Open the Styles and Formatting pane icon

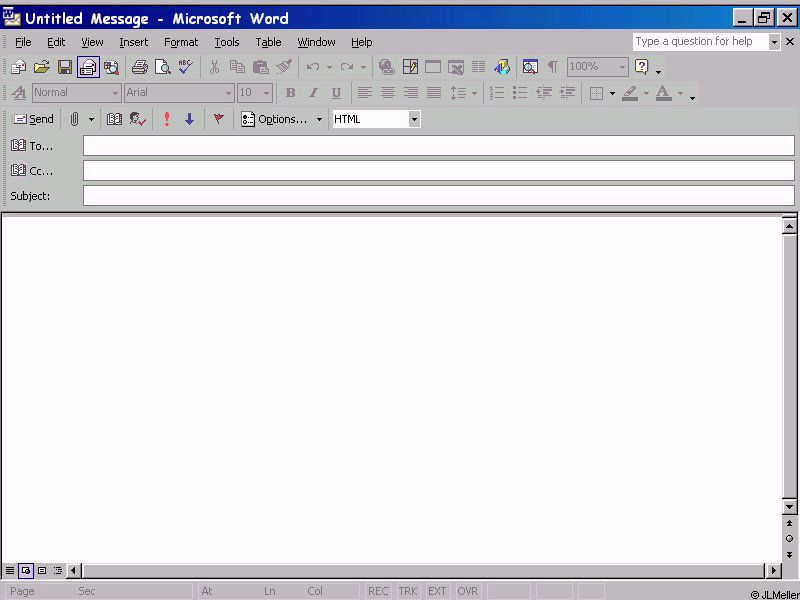(19, 93)
